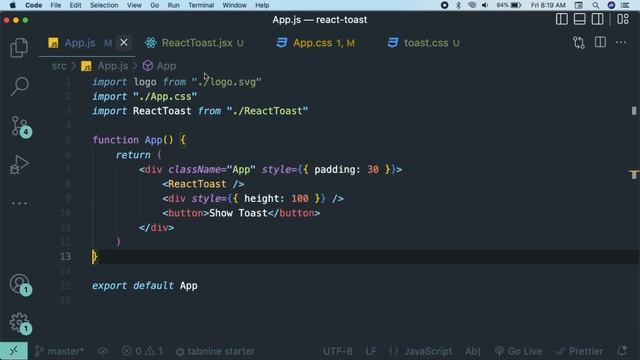The width and height of the screenshot is (640, 360).
Task: Change the UTF-8 file encoding
Action: coord(338,351)
